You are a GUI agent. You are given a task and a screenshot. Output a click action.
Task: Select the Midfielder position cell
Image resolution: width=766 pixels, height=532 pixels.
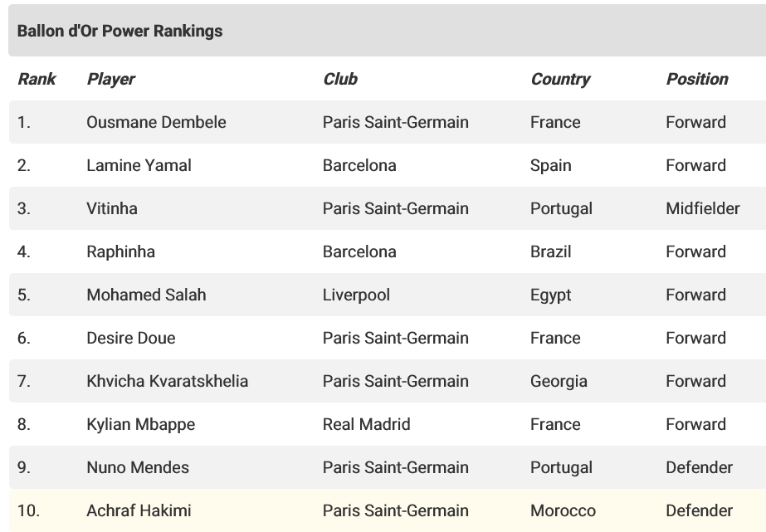702,208
